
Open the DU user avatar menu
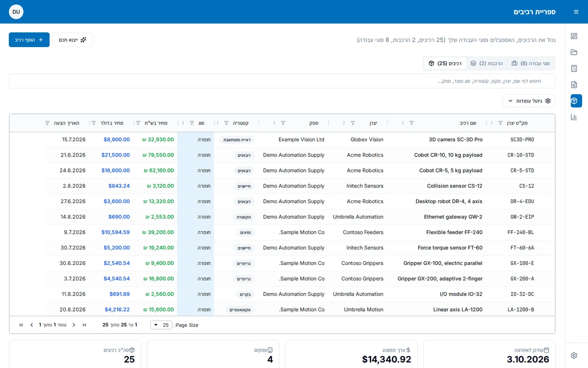(x=16, y=12)
